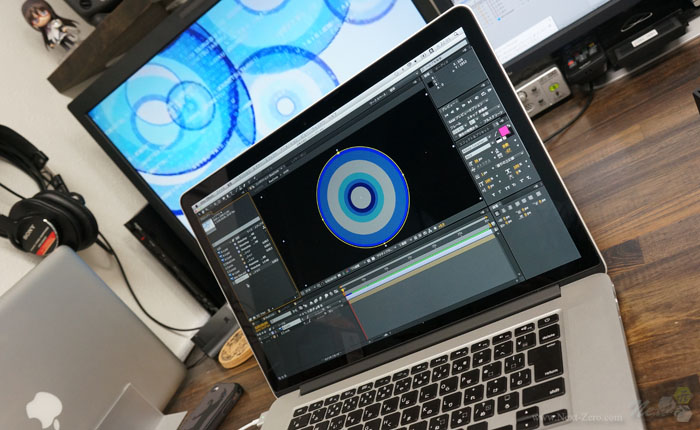Image resolution: width=700 pixels, height=430 pixels.
Task: Click the small black-and-white default color swatches
Action: [499, 140]
